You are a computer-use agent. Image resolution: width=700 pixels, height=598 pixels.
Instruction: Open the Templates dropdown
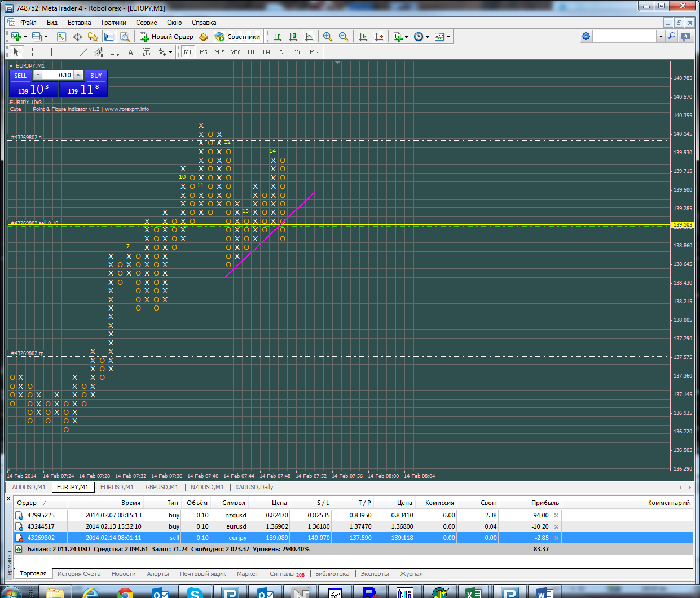click(x=442, y=37)
